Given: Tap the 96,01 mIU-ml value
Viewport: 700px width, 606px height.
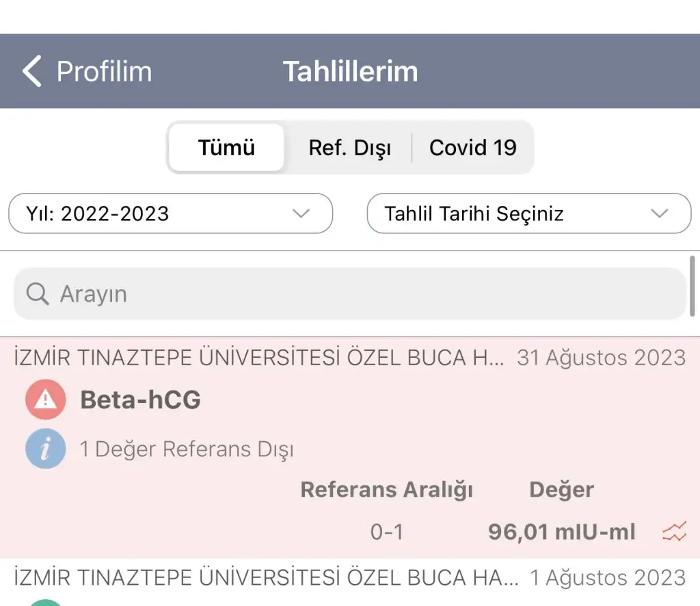Looking at the screenshot, I should point(561,531).
